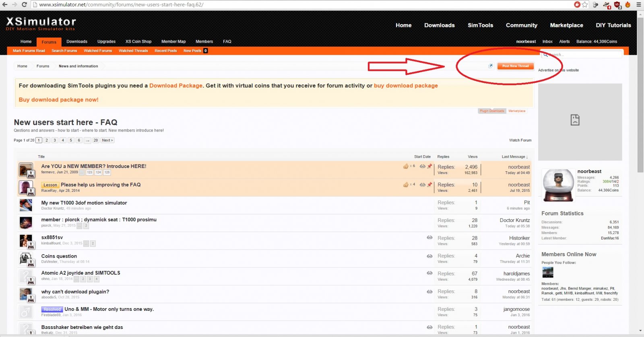This screenshot has width=644, height=337.
Task: Click the Next page button
Action: click(107, 140)
